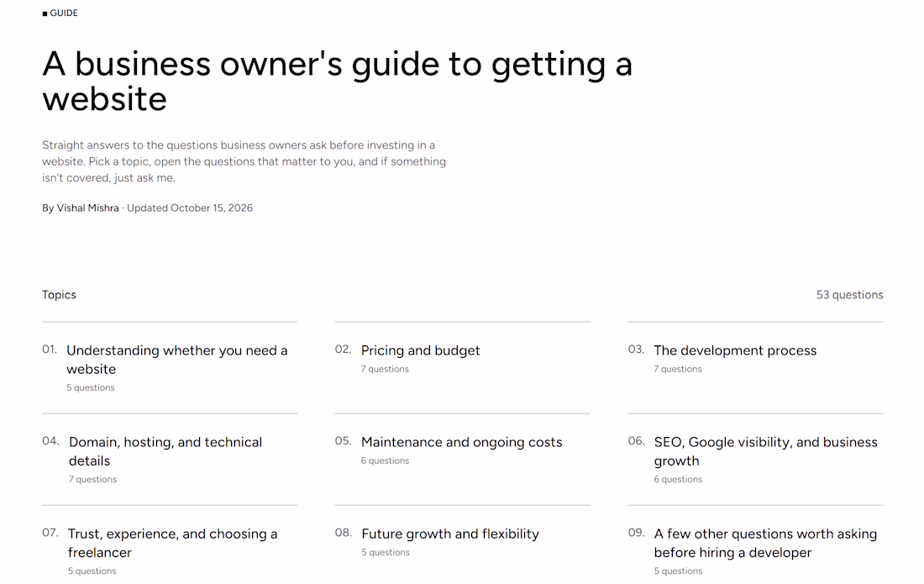This screenshot has width=924, height=584.
Task: Click the 'Updated October 15, 2026' date
Action: click(x=190, y=208)
